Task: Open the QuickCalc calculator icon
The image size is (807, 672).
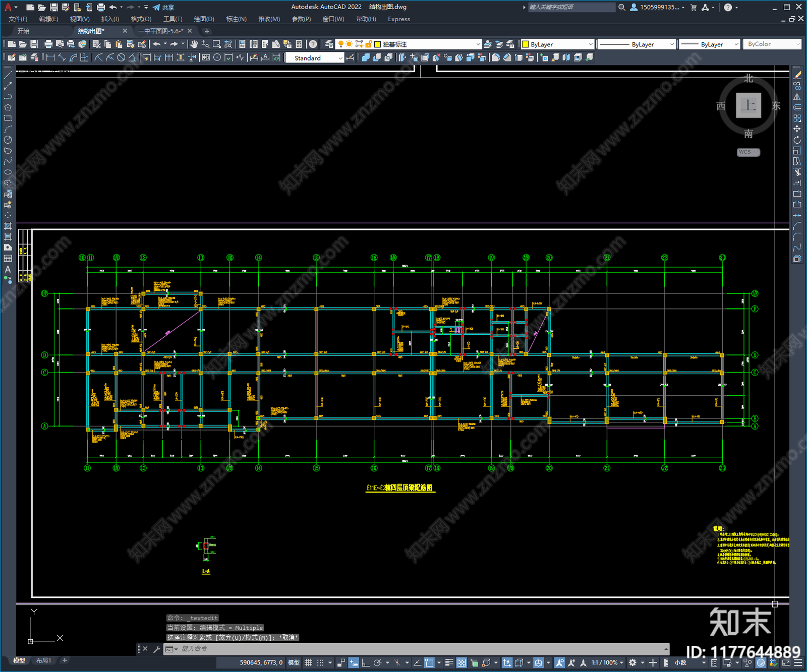Action: point(299,44)
